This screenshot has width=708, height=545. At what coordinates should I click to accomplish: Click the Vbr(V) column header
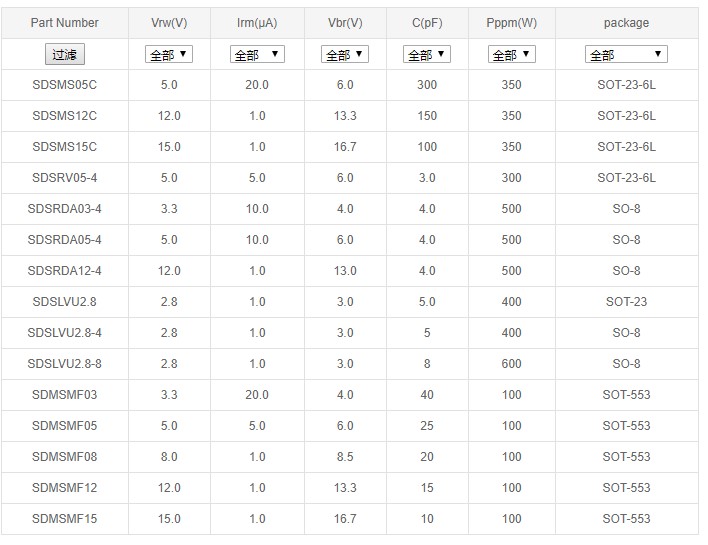click(x=345, y=23)
